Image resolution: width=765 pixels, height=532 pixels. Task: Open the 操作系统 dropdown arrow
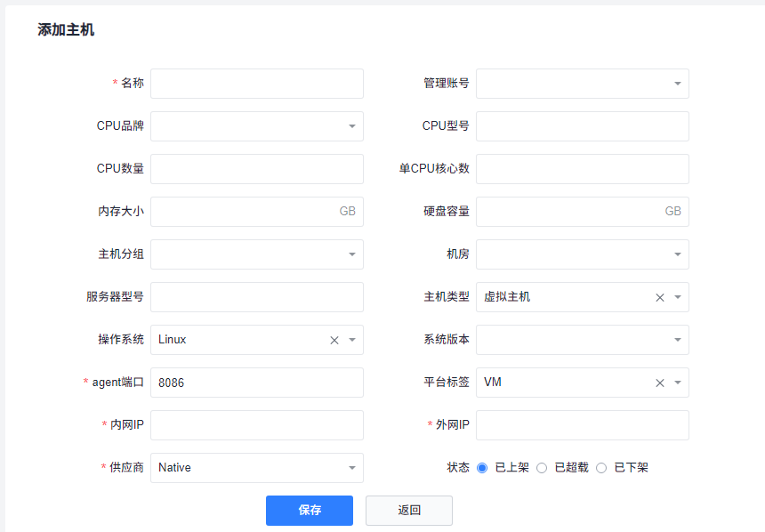(351, 340)
